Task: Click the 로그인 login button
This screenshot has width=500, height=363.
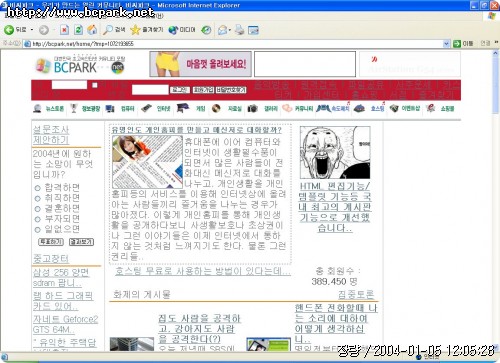Action: click(x=180, y=90)
